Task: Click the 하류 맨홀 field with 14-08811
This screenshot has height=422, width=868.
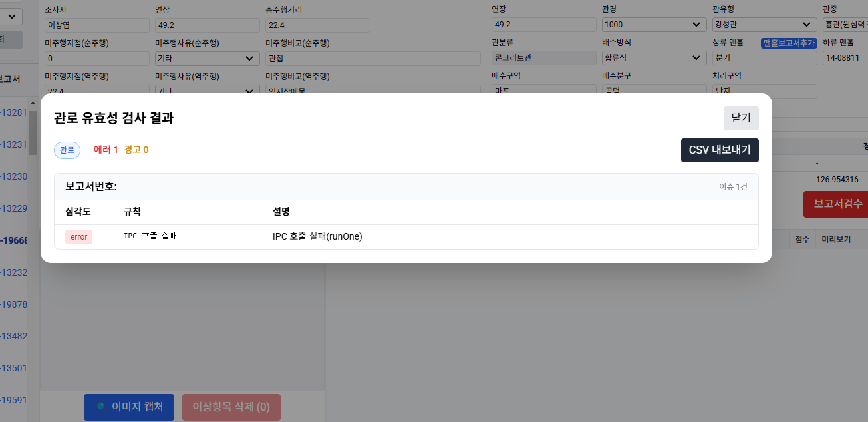Action: [x=845, y=58]
